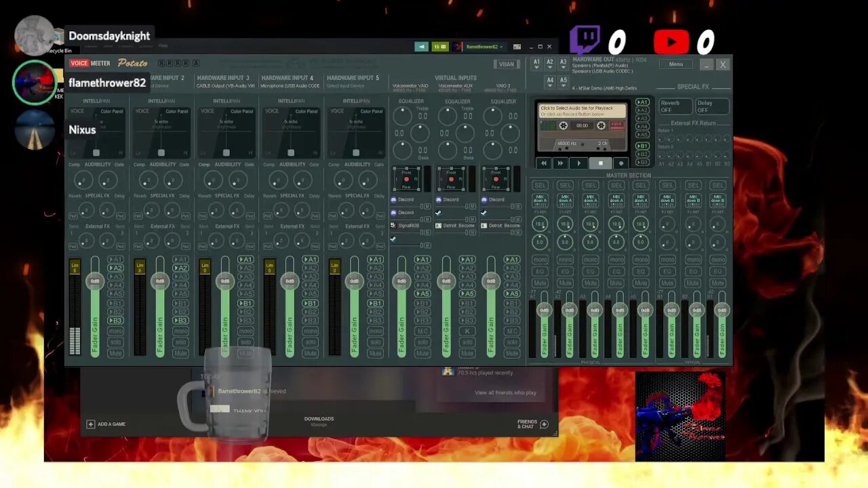
Task: Click the Comp knob on Hardware Input 3
Action: [x=213, y=180]
